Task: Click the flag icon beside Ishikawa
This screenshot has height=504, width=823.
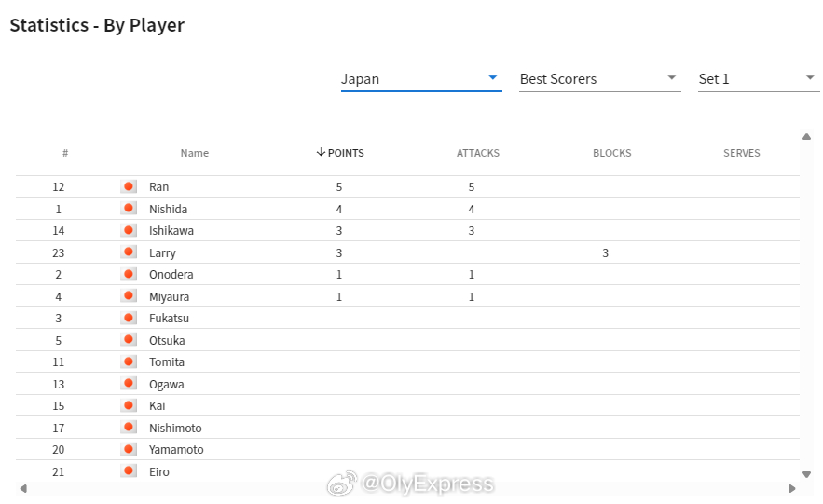Action: 129,230
